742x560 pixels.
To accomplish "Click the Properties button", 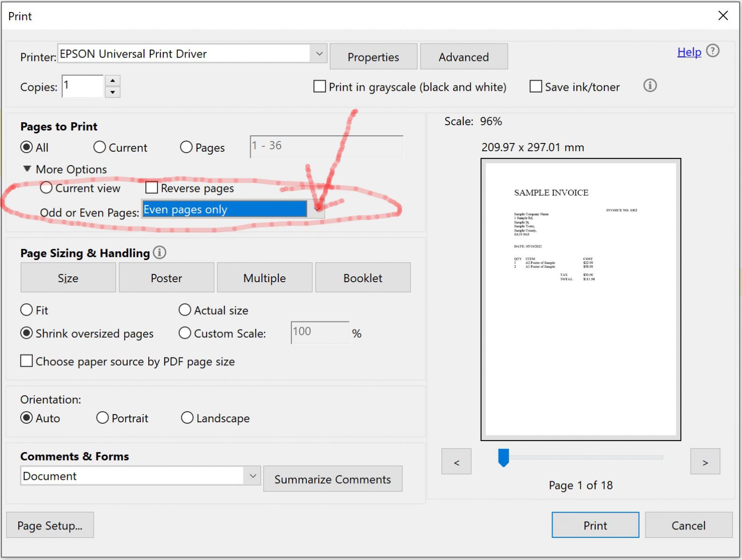I will [x=373, y=57].
